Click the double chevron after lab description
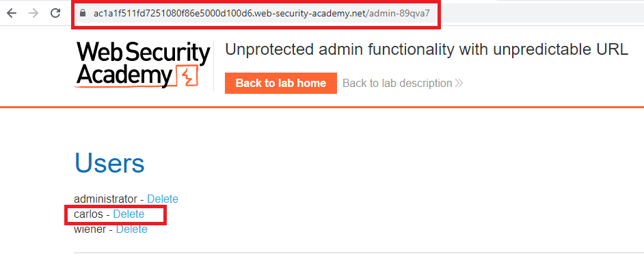 pos(459,83)
